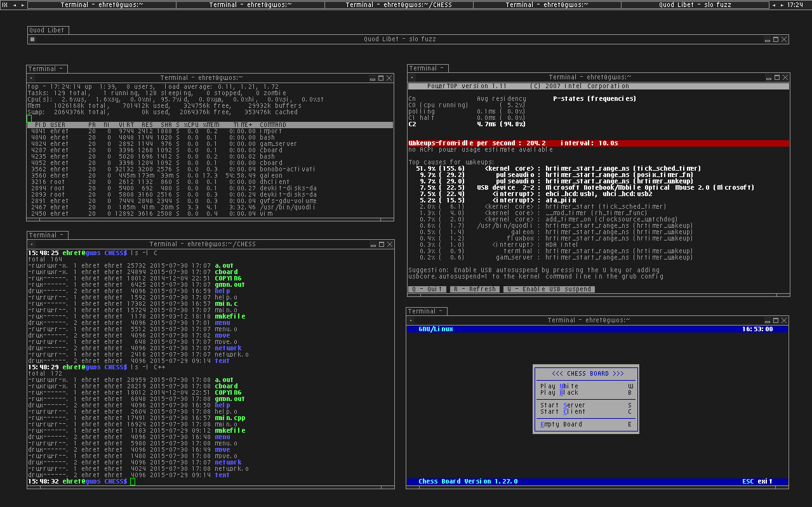Screen dimensions: 812x507
Task: Click the next workspace arrow in toolbar
Action: pyautogui.click(x=23, y=5)
